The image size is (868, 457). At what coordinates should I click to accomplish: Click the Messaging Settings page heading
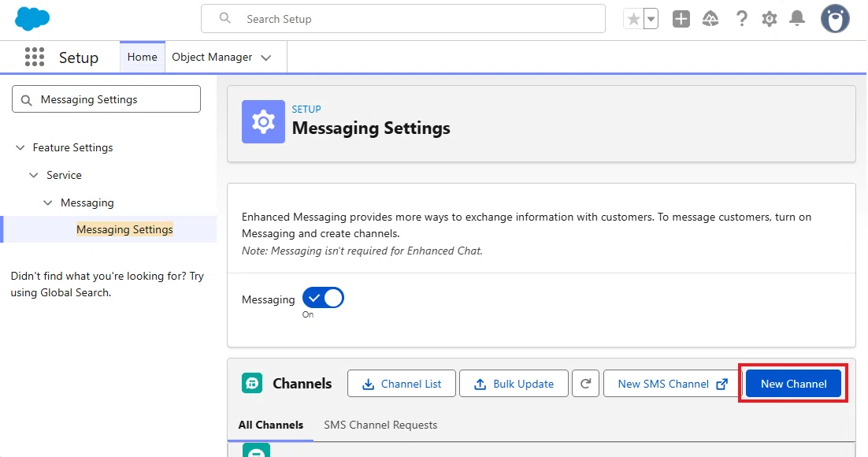pos(371,128)
